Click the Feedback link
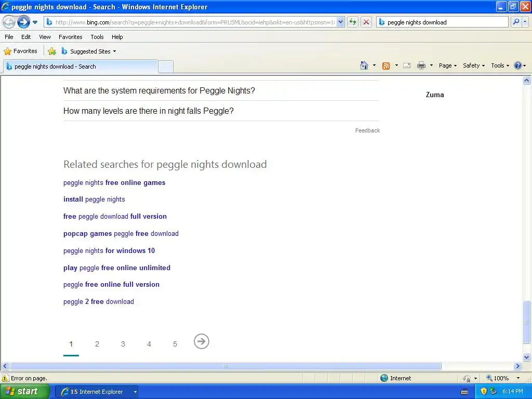 [x=367, y=130]
